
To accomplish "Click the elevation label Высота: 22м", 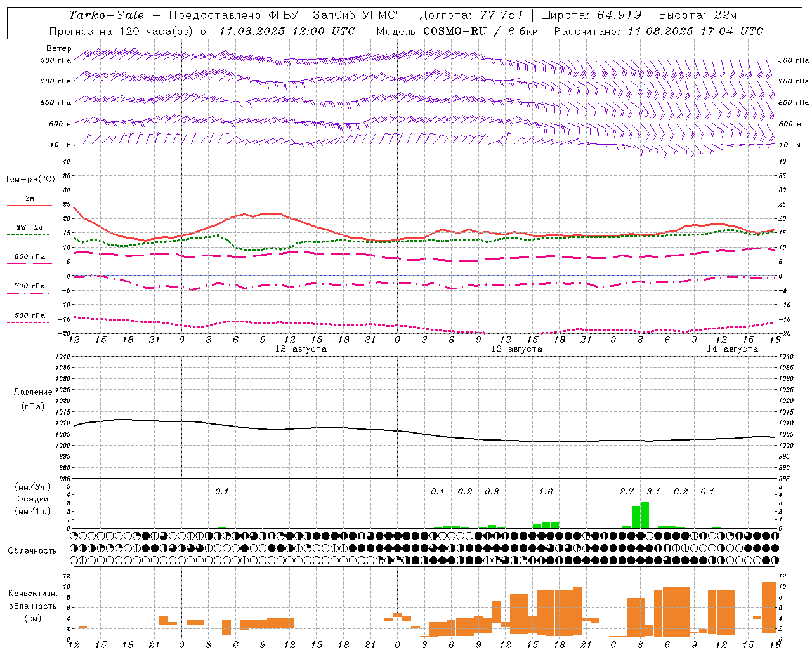I will coord(698,15).
